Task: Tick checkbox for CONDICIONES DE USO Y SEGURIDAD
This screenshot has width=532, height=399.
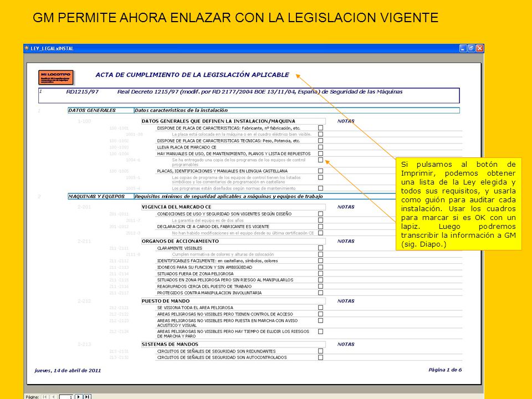Action: pos(321,214)
